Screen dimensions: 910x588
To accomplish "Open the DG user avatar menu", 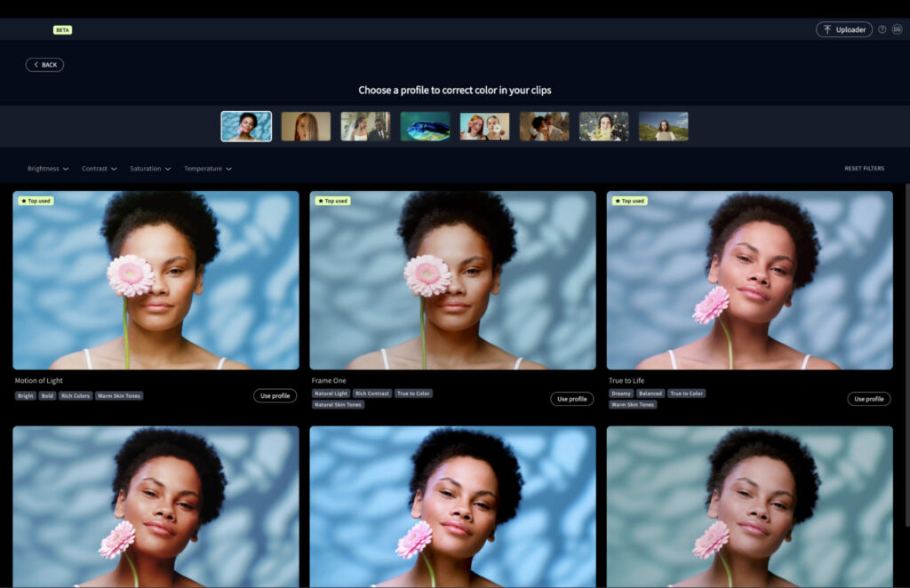I will 897,29.
